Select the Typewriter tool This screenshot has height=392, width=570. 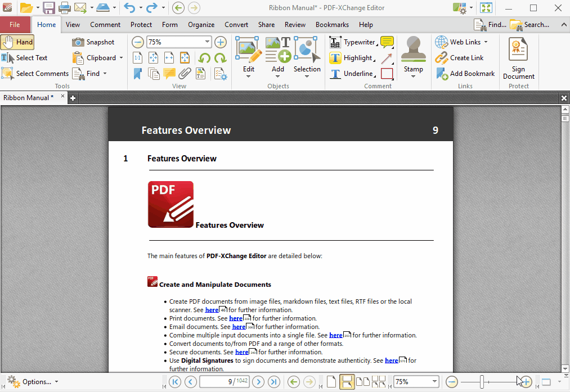(353, 42)
